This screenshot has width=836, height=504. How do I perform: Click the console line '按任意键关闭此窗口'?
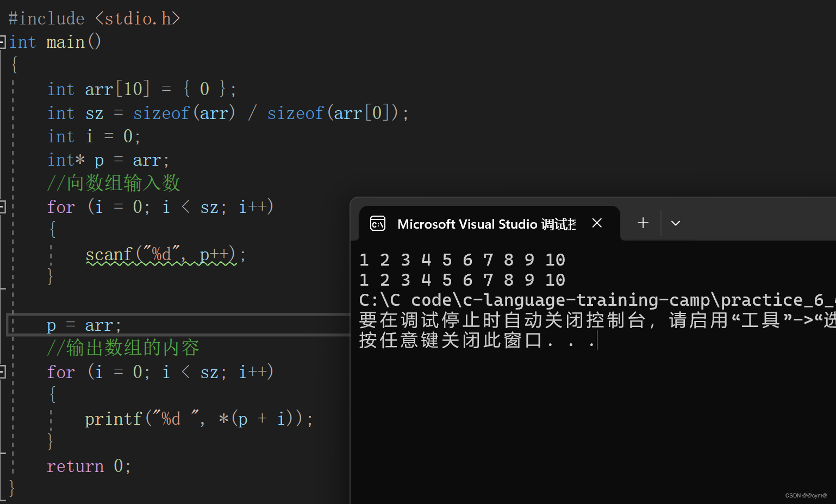point(478,340)
